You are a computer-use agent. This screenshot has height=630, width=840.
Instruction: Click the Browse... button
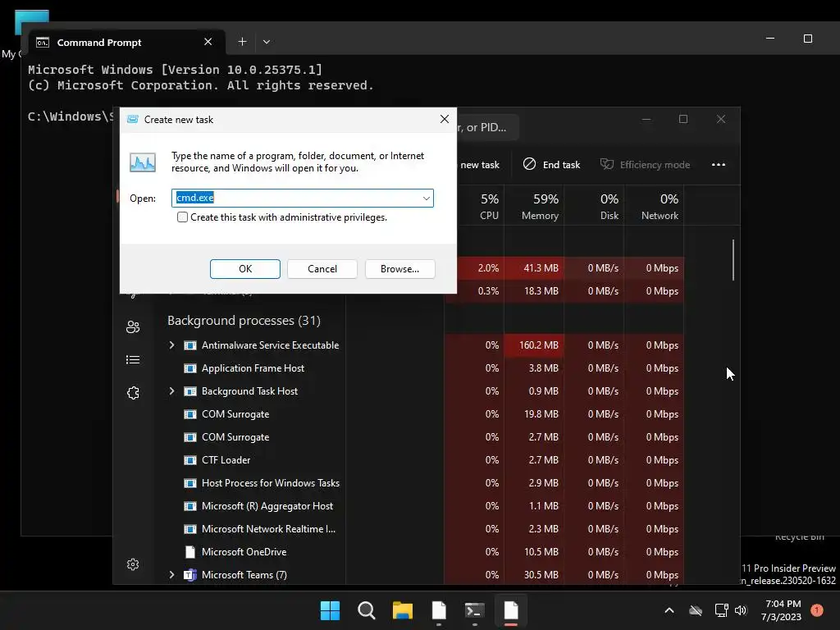(399, 269)
